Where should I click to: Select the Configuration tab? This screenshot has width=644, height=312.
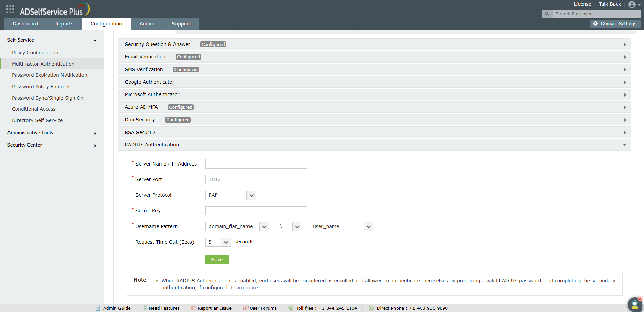pyautogui.click(x=106, y=24)
